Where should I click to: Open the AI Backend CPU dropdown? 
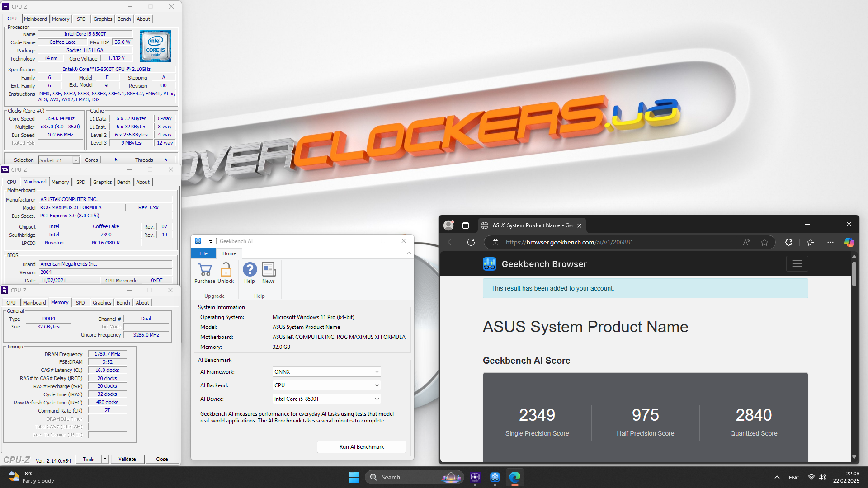click(x=327, y=385)
